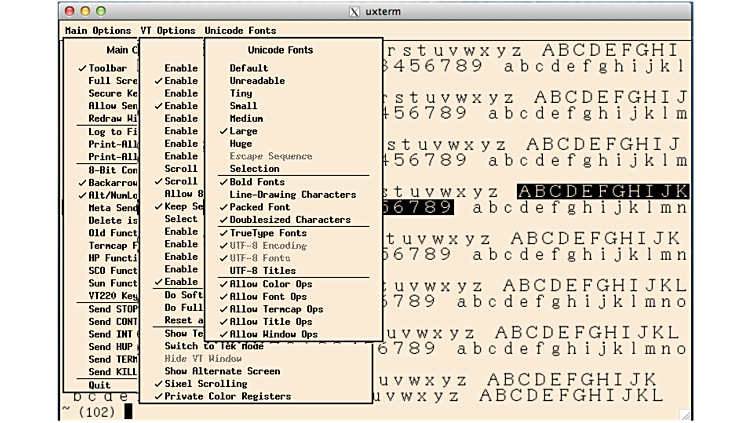The height and width of the screenshot is (423, 752).
Task: Select the Huge font size
Action: click(x=241, y=144)
